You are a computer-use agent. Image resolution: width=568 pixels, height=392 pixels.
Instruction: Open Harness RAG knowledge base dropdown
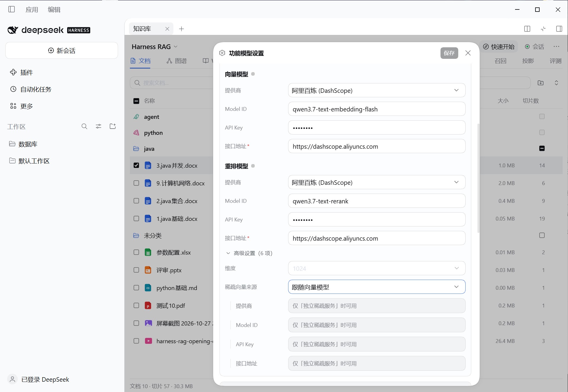point(154,47)
